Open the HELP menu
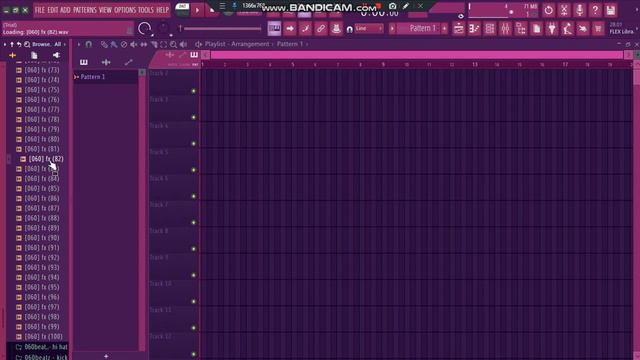Viewport: 640px width, 360px height. point(162,10)
